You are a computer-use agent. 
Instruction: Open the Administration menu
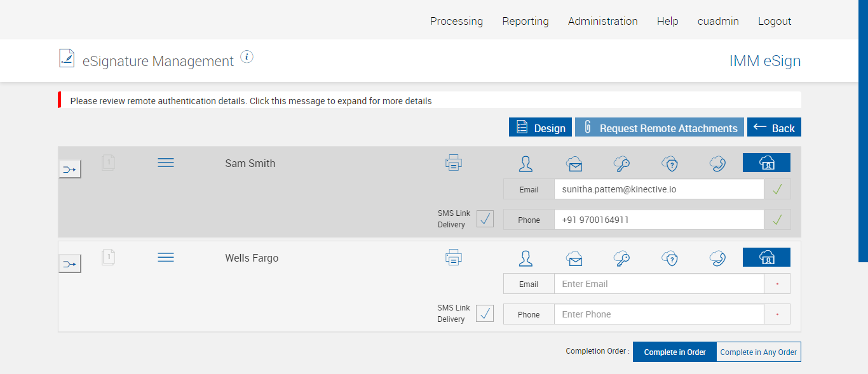coord(602,21)
